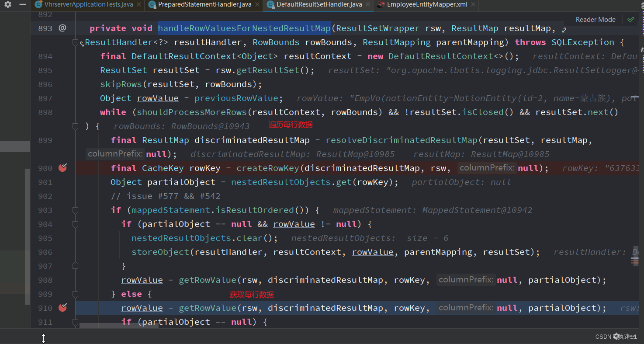644x344 pixels.
Task: Close the PreparedStatementHandler.java tab
Action: point(257,4)
